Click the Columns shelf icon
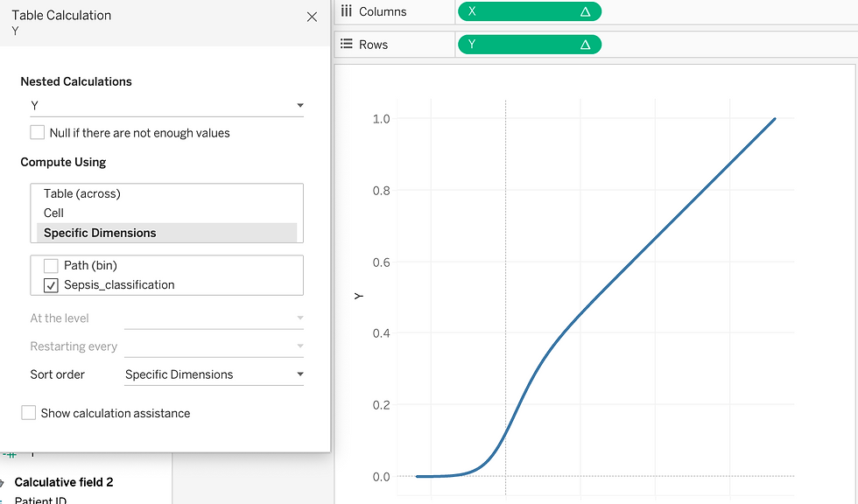858x504 pixels. (x=347, y=10)
